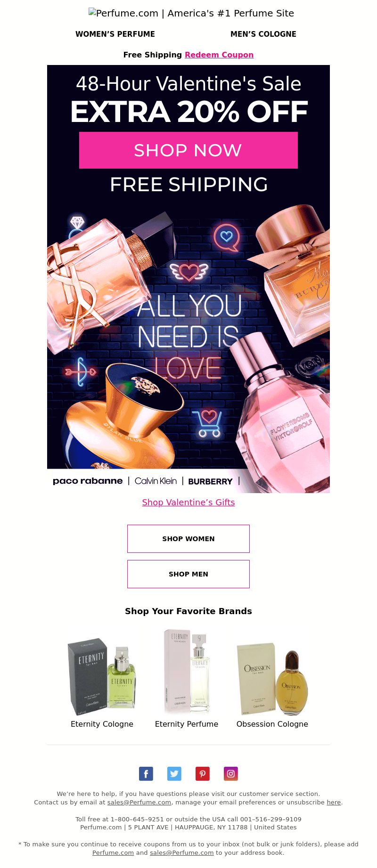Open the Twitter social icon
377x868 pixels.
click(x=174, y=774)
